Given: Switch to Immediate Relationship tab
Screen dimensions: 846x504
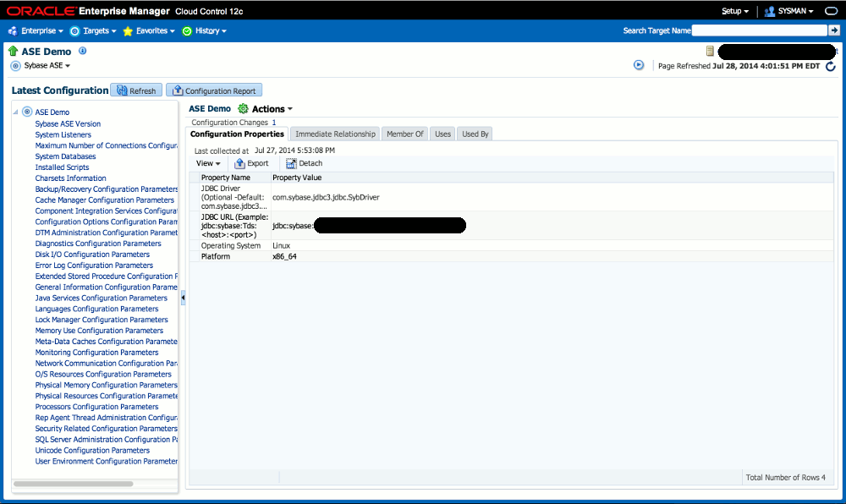Looking at the screenshot, I should [335, 134].
